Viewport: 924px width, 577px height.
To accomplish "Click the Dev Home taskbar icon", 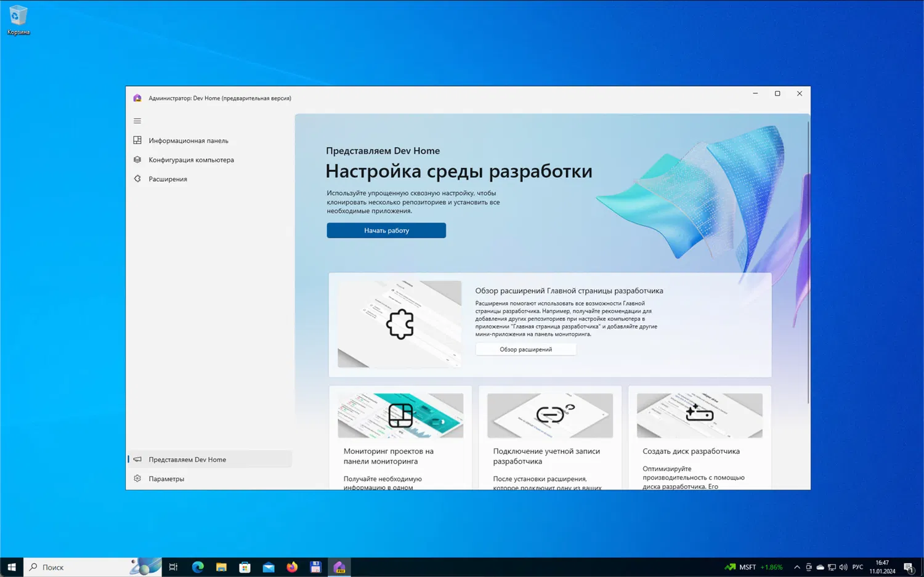I will (x=339, y=567).
